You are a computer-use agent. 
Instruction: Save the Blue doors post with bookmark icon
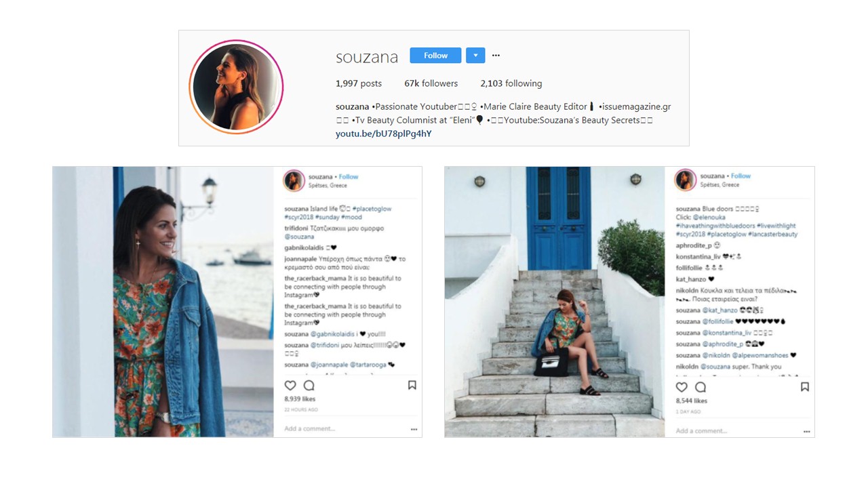coord(804,387)
